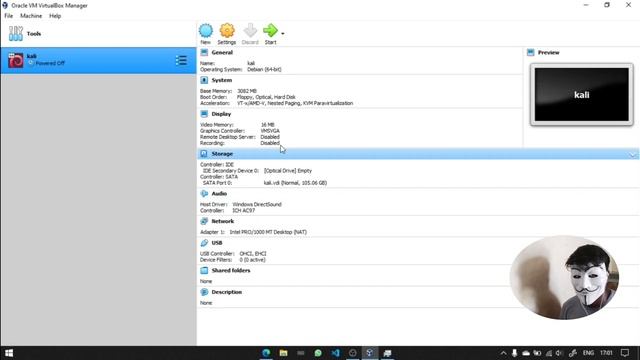Open Microsoft Edge from the taskbar
This screenshot has width=640, height=360.
(x=266, y=353)
